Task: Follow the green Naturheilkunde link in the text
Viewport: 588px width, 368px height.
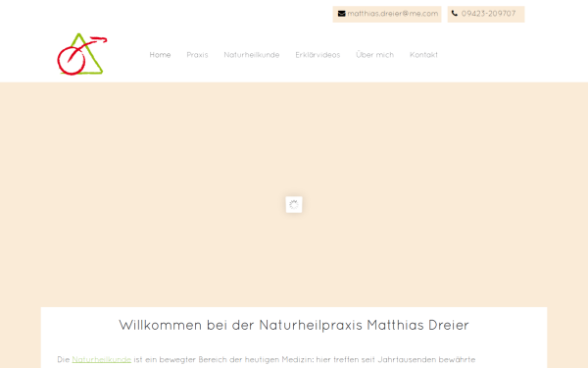Action: coord(102,360)
